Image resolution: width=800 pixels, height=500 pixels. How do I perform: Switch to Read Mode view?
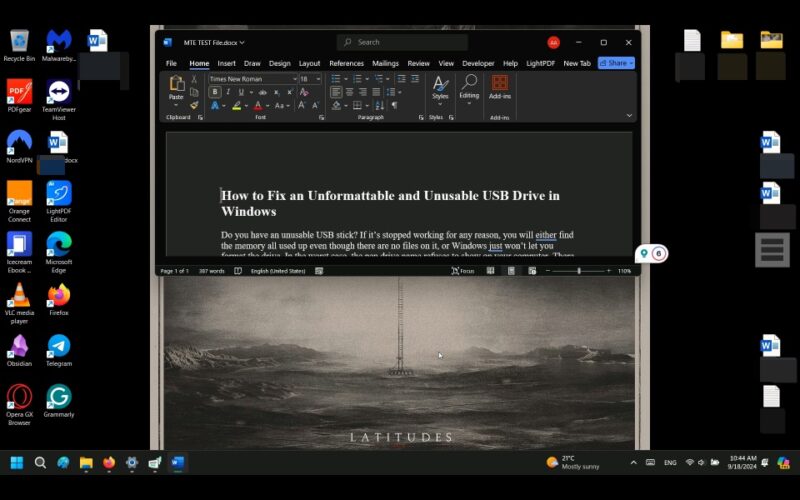point(490,271)
